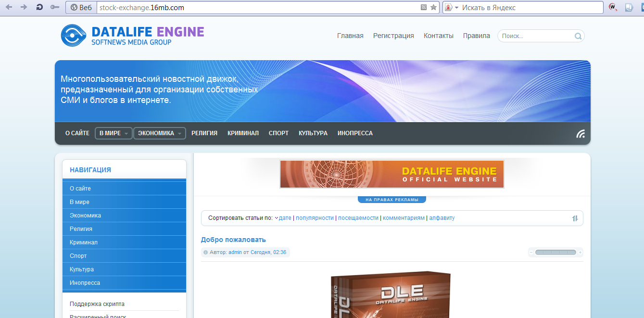Open О САЙТЕ in dark menu bar
644x318 pixels.
[x=77, y=133]
